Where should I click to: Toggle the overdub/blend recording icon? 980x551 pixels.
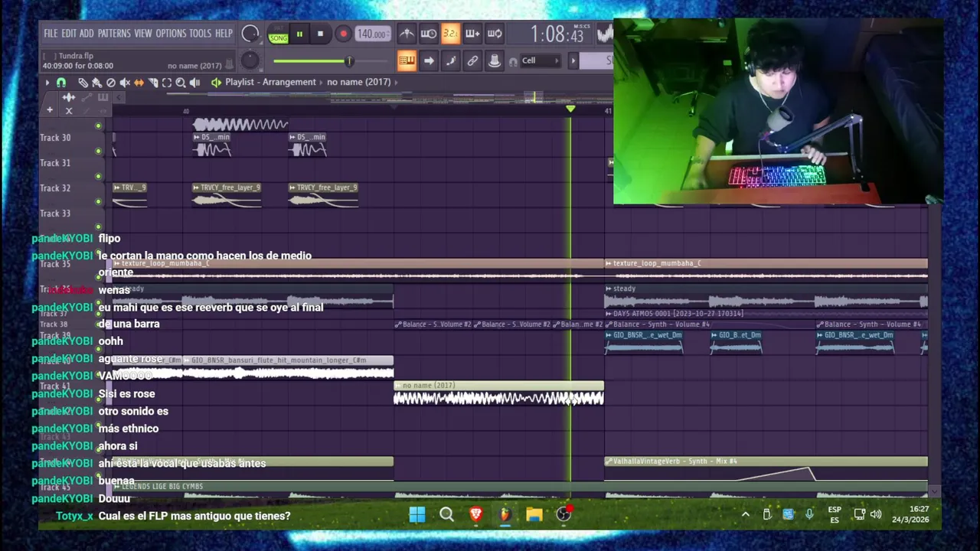pyautogui.click(x=472, y=34)
